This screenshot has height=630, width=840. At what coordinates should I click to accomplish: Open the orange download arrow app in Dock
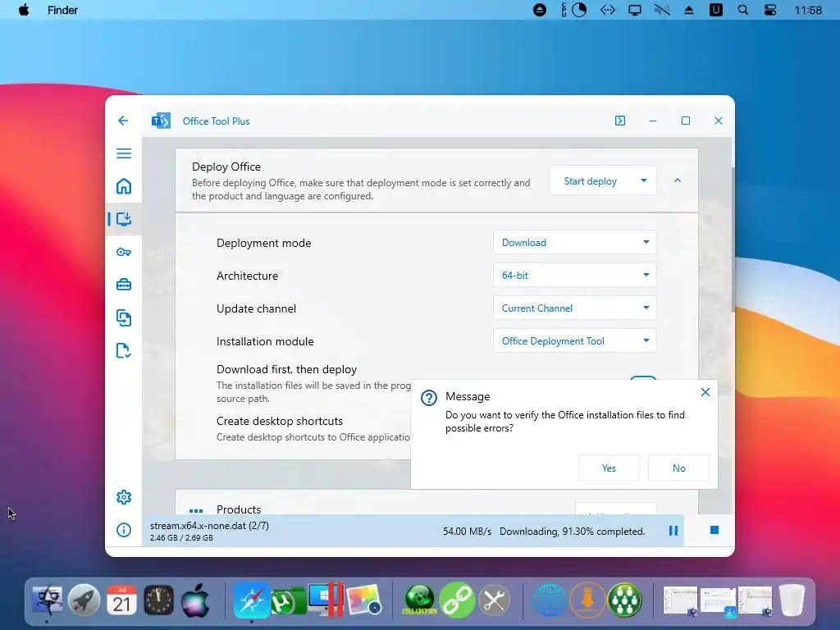coord(587,600)
